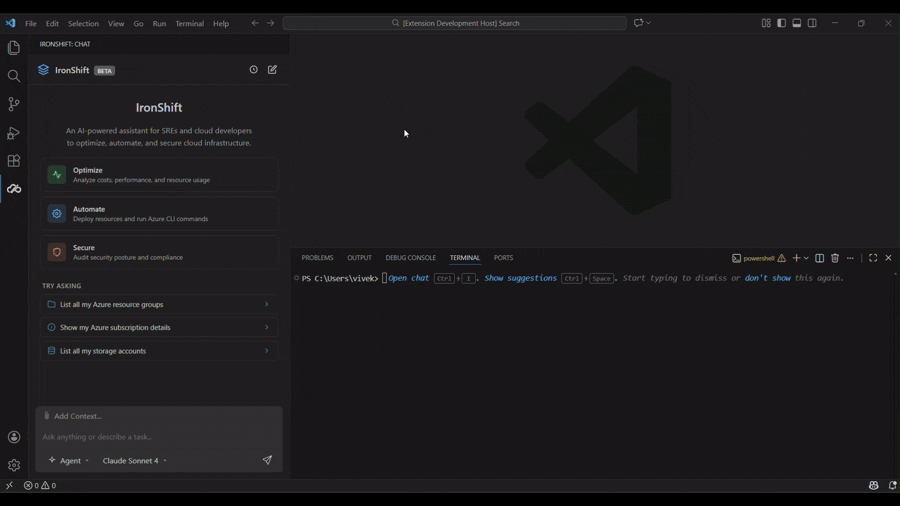The height and width of the screenshot is (506, 900).
Task: Close the bottom panel
Action: tap(889, 258)
